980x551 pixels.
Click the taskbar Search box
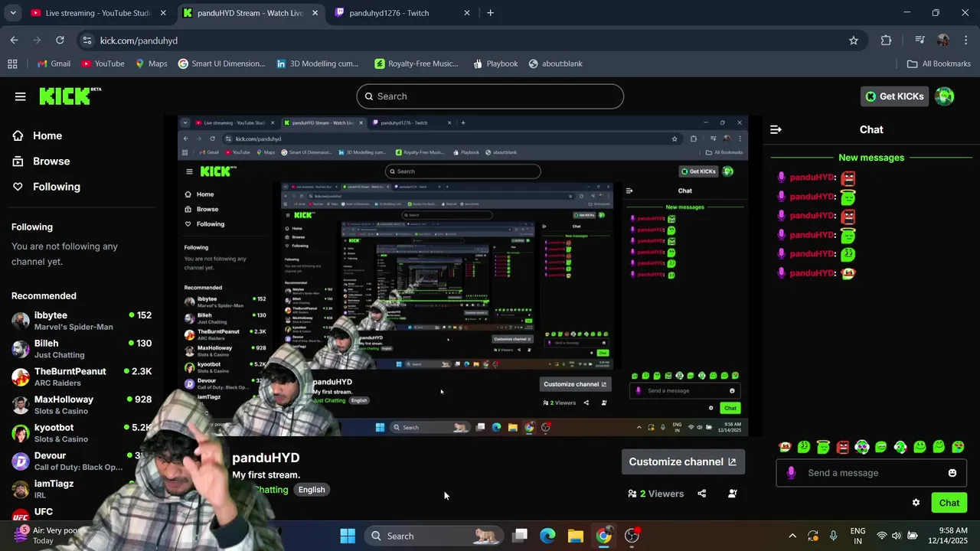pyautogui.click(x=433, y=536)
